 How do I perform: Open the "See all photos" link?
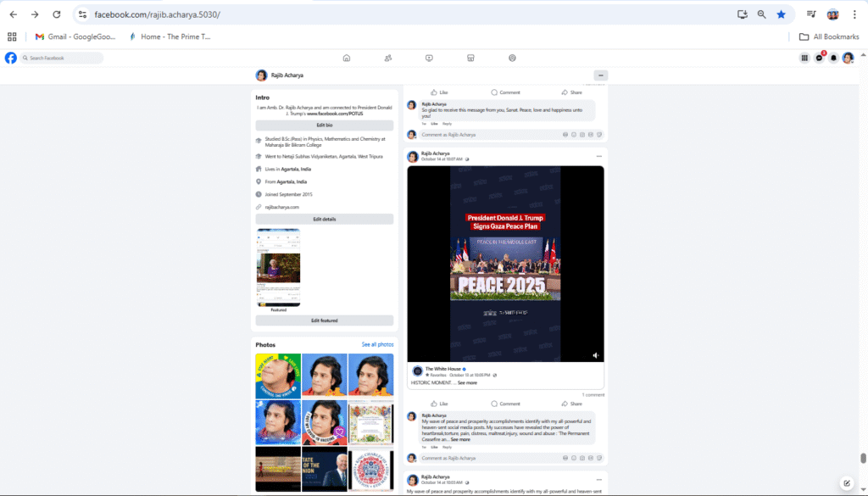(377, 344)
